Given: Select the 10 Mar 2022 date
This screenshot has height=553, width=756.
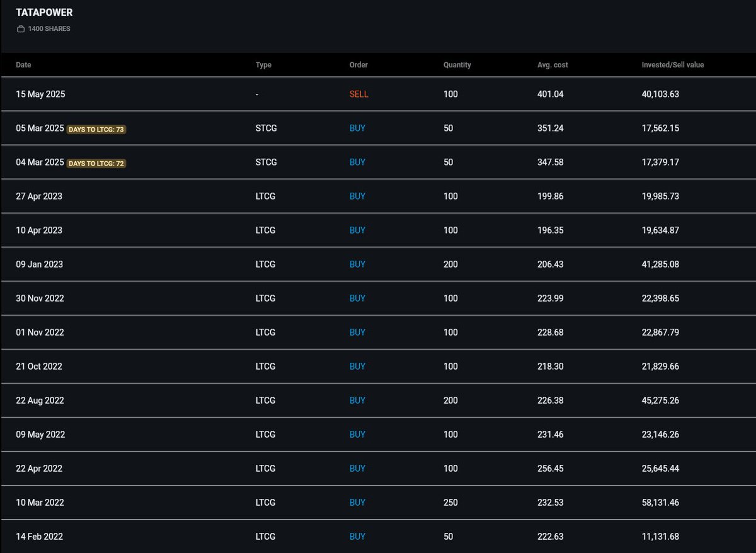Looking at the screenshot, I should point(40,503).
